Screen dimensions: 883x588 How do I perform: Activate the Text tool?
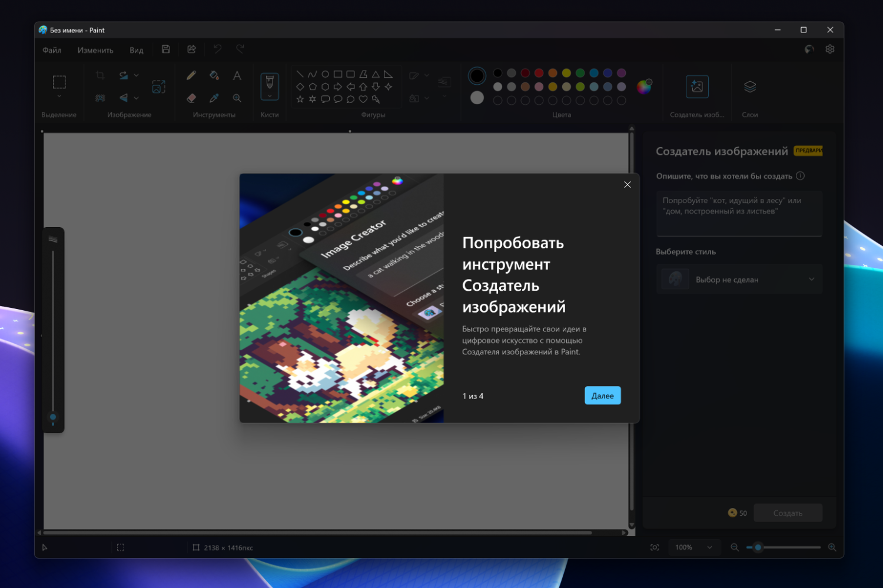pyautogui.click(x=237, y=75)
